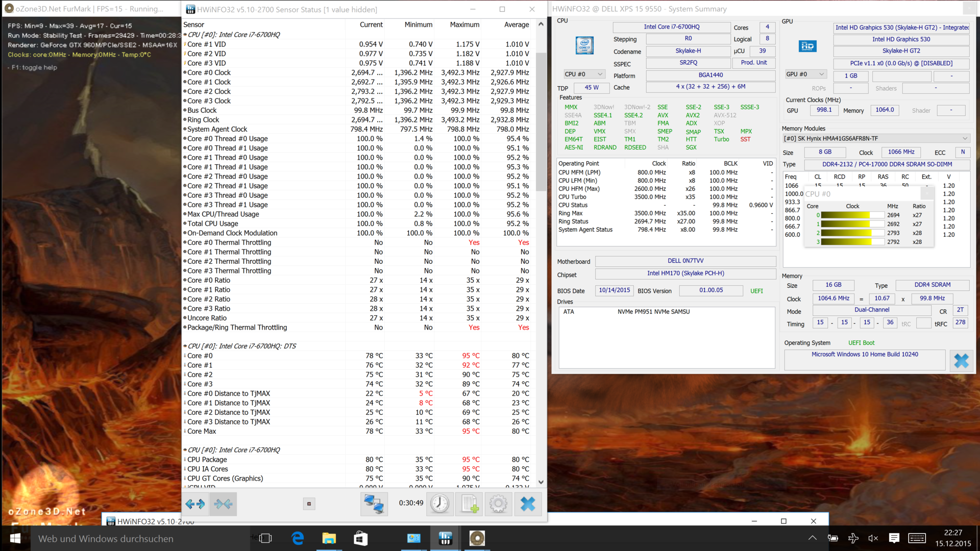Click the collapse columns arrows button
Image resolution: width=980 pixels, height=551 pixels.
pos(223,504)
